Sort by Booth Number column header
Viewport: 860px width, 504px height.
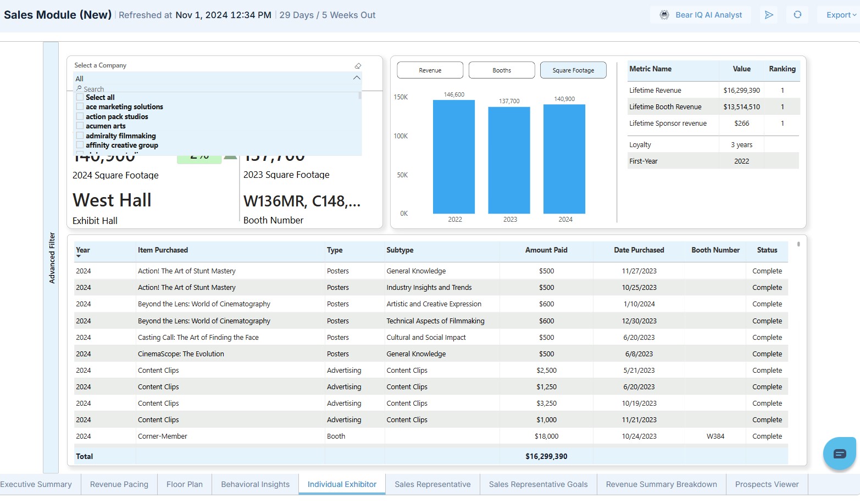pos(715,250)
